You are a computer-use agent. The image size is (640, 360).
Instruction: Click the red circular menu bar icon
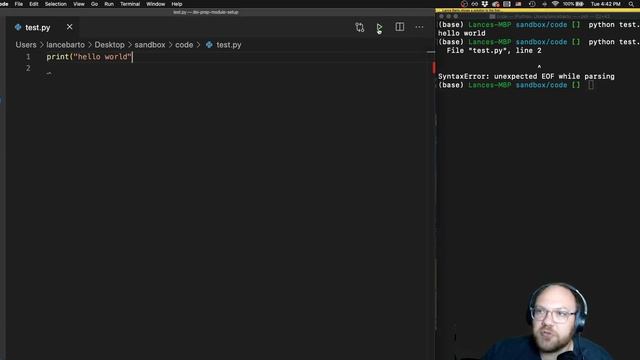click(464, 4)
